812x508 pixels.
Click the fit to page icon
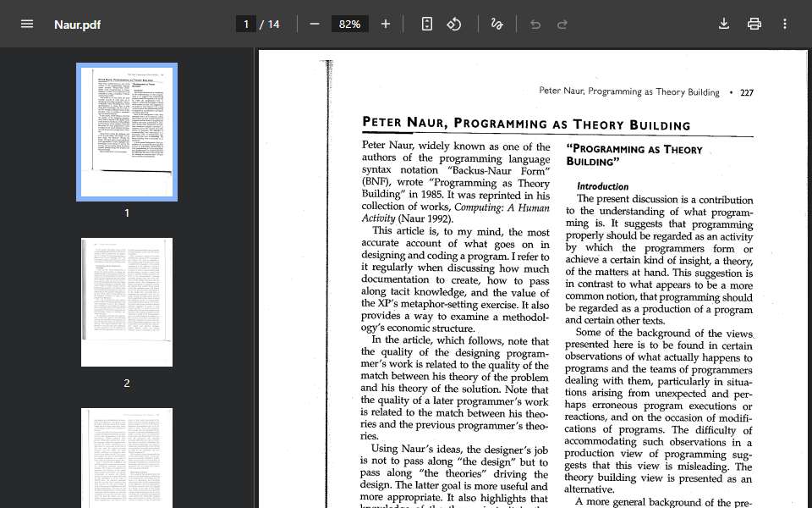(x=426, y=25)
